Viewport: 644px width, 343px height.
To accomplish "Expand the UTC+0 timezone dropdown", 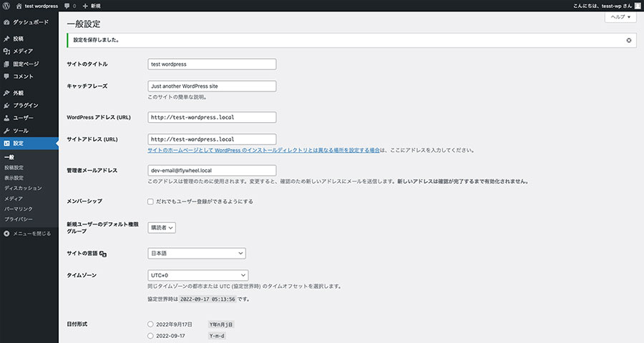I will 198,275.
